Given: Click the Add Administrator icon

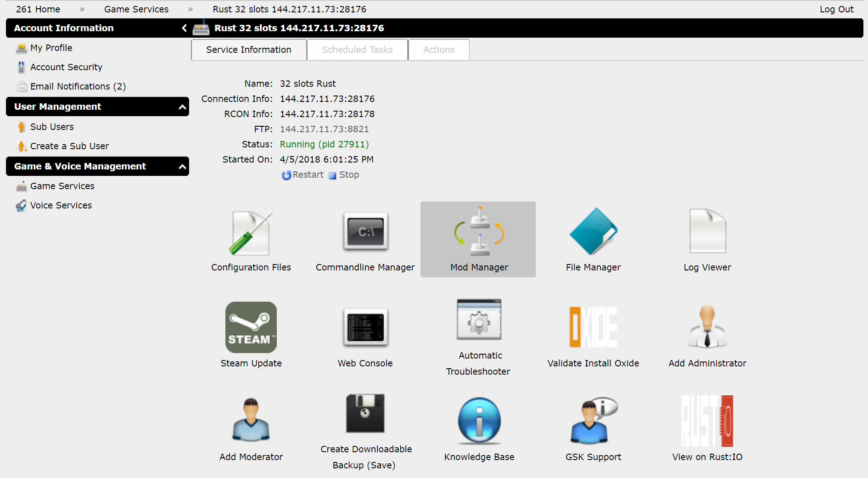Looking at the screenshot, I should [x=707, y=327].
